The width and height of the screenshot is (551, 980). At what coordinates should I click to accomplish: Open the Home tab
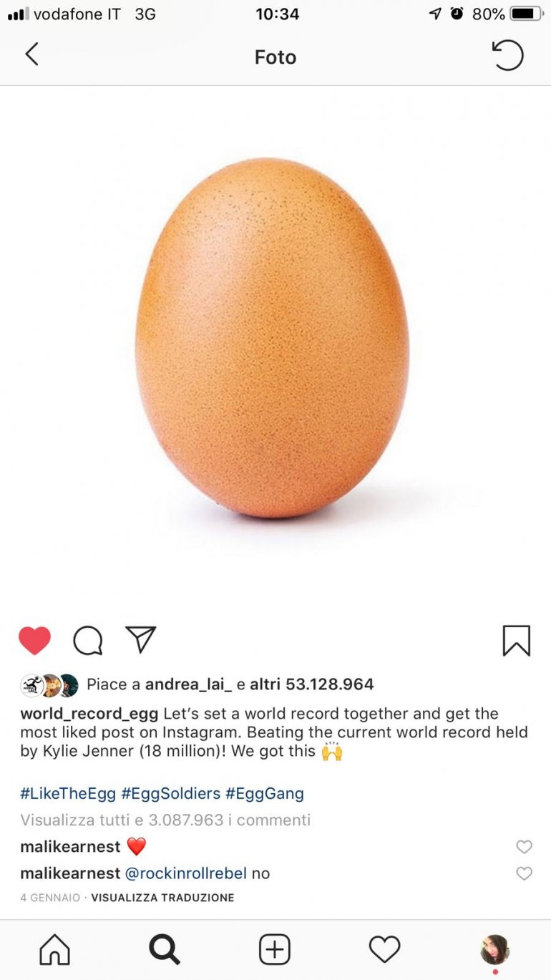click(55, 950)
